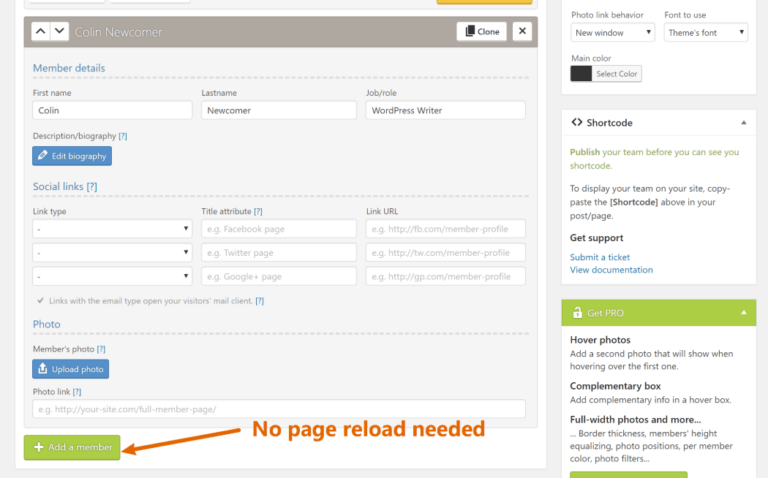Open Title attribute help tooltip

[x=258, y=212]
